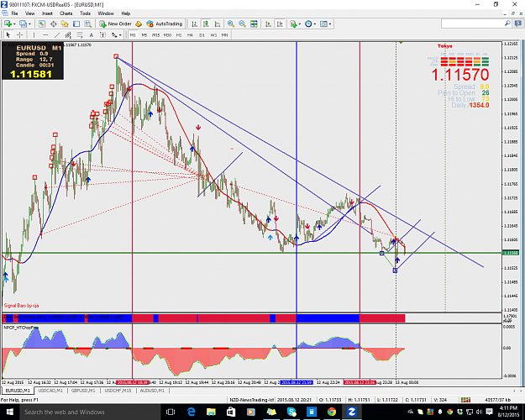The image size is (525, 420).
Task: Click the New Order button
Action: pos(116,24)
